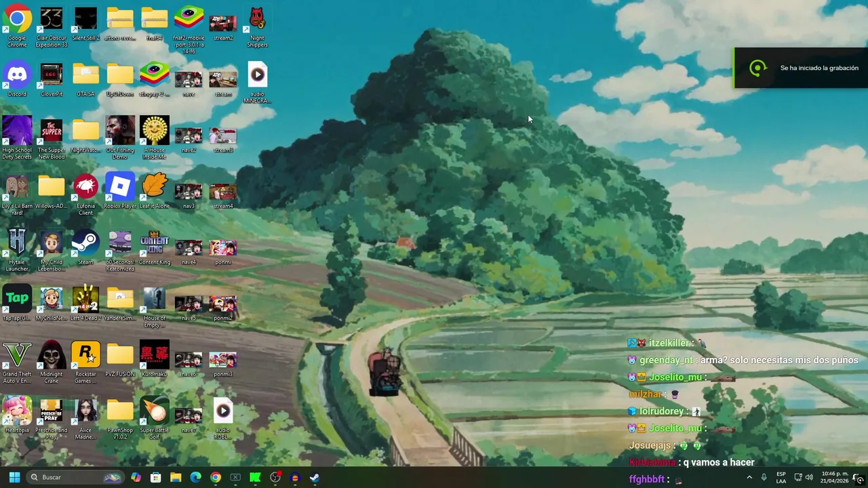Open the volume control in tray

pyautogui.click(x=809, y=477)
